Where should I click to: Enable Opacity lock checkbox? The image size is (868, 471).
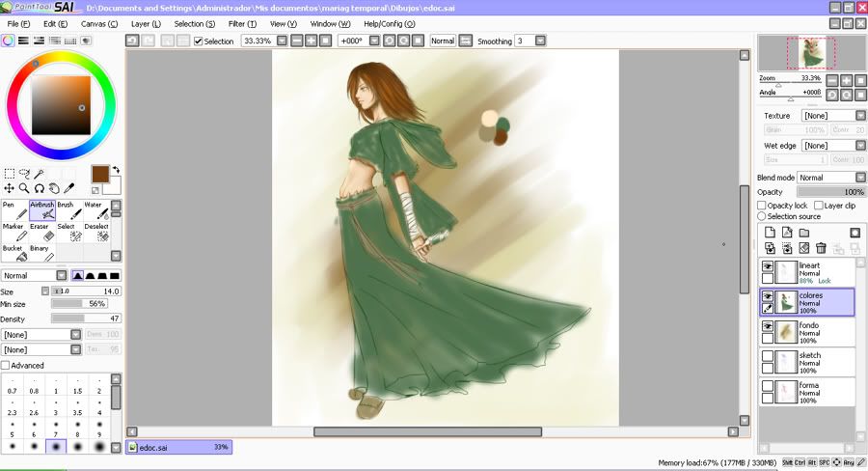tap(762, 205)
